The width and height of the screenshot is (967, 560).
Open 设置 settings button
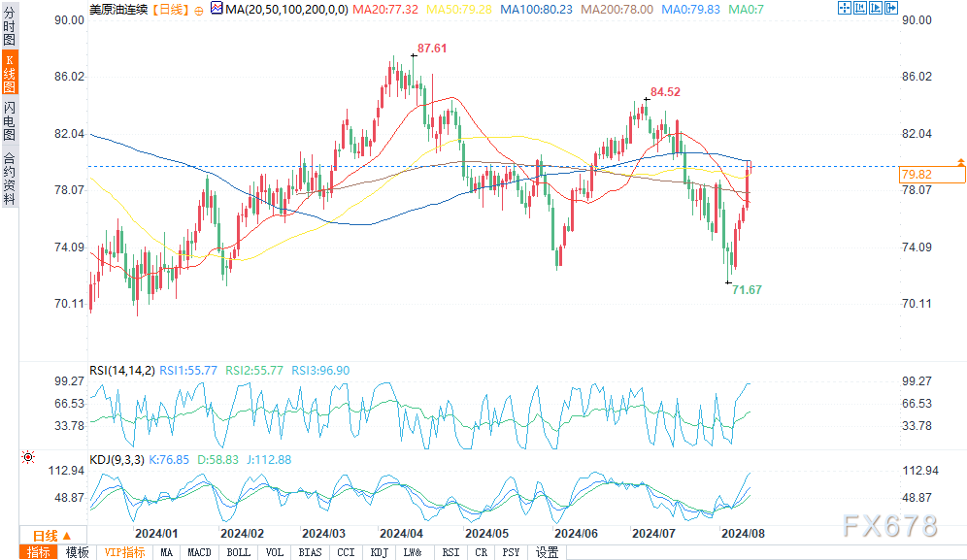(x=547, y=552)
